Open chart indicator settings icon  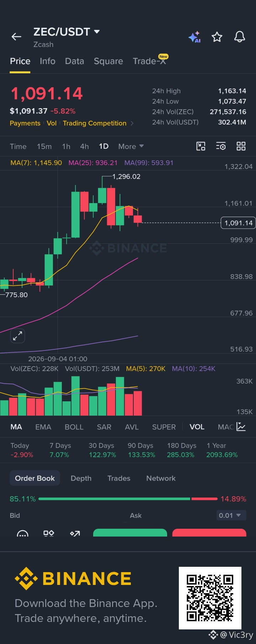coord(221,146)
